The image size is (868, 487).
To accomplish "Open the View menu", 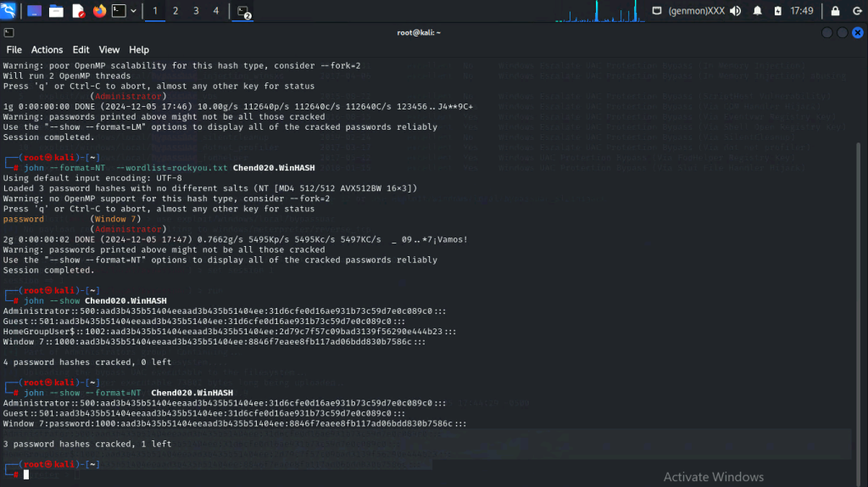I will click(x=109, y=50).
